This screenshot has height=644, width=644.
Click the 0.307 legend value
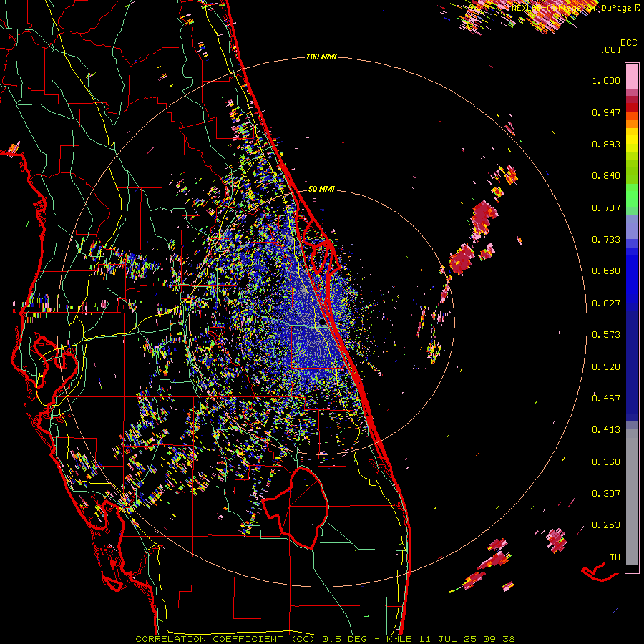pos(606,494)
